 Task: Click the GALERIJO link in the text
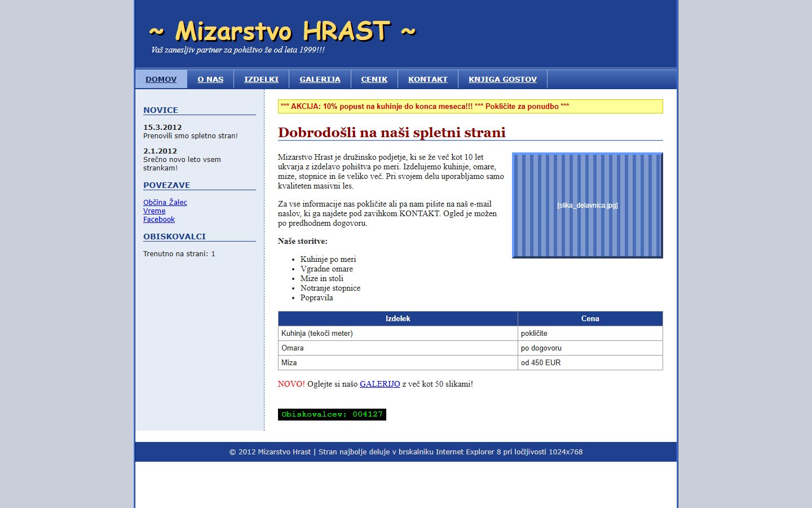[x=380, y=384]
